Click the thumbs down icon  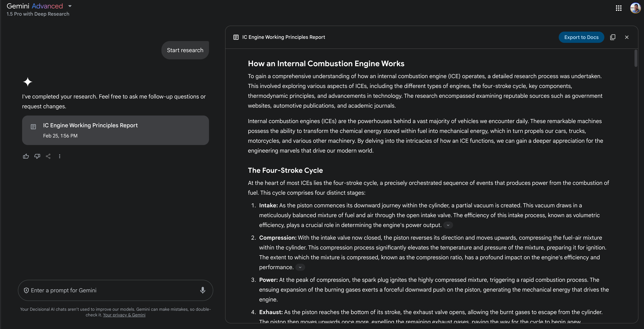37,156
